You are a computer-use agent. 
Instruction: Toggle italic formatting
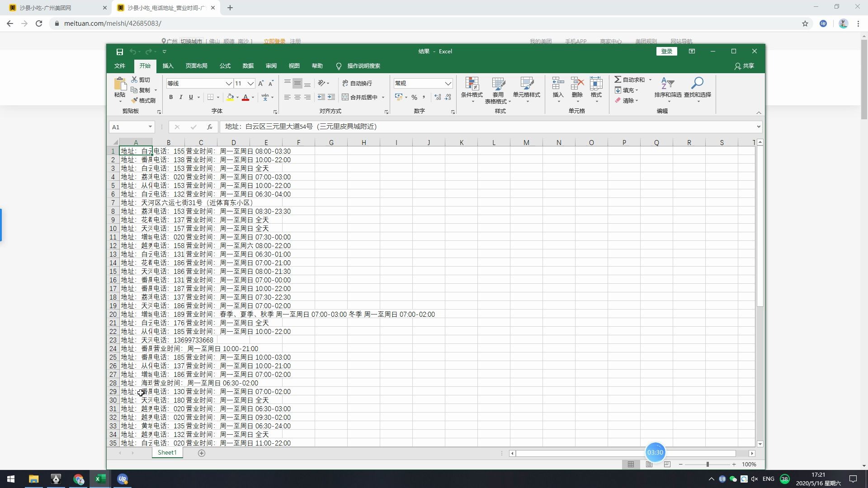click(181, 97)
